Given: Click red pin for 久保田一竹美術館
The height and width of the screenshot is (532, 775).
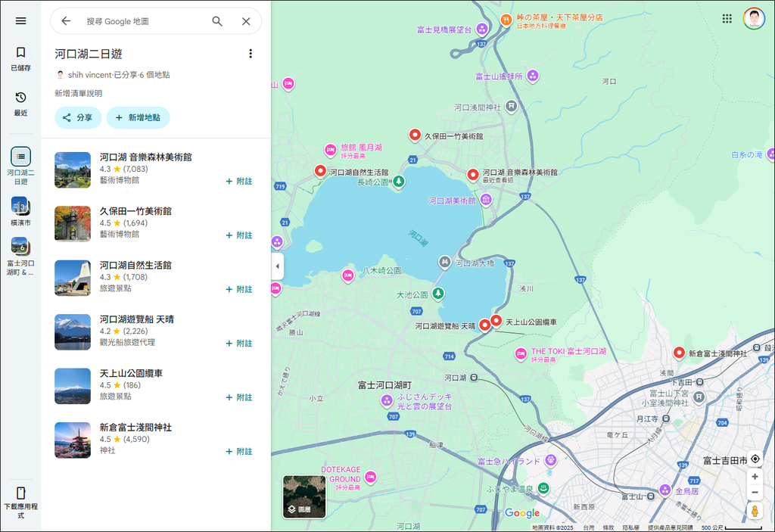Looking at the screenshot, I should [415, 135].
